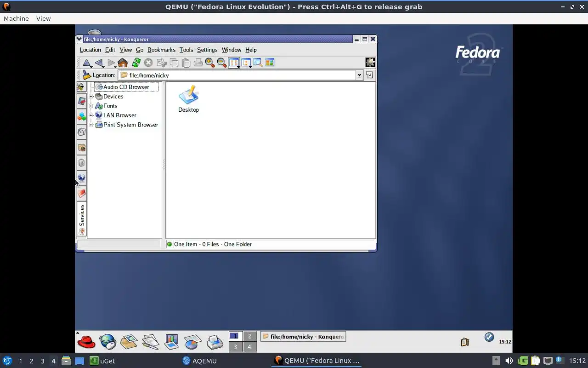Viewport: 588px width, 368px height.
Task: Click the Go button beside location bar
Action: point(369,75)
